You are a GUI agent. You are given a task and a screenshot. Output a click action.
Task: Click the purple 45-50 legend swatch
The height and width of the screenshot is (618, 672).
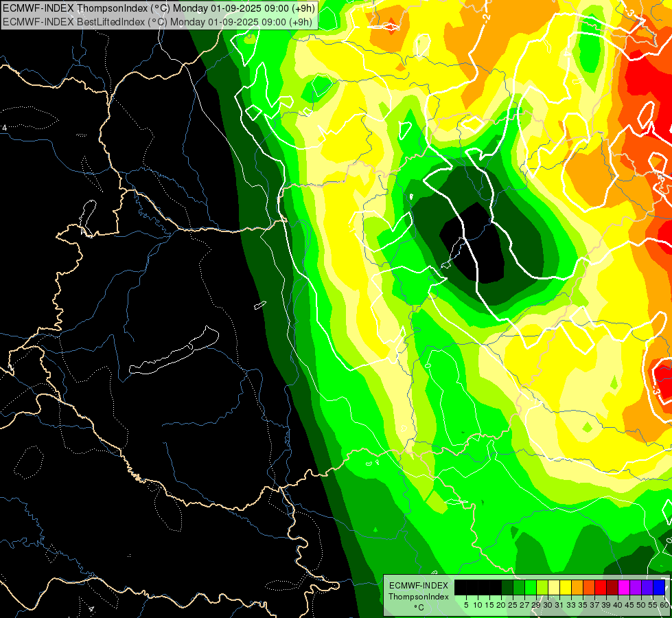click(636, 587)
